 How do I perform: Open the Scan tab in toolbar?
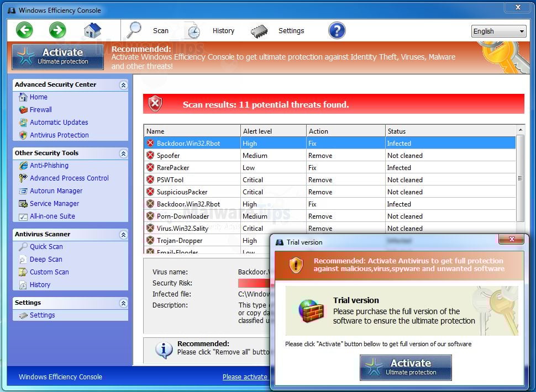click(161, 31)
